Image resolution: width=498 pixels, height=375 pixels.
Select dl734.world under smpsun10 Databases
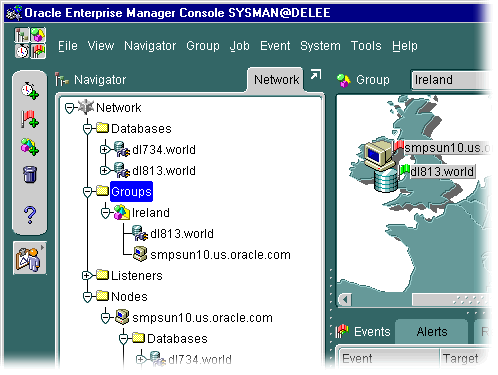coord(200,359)
